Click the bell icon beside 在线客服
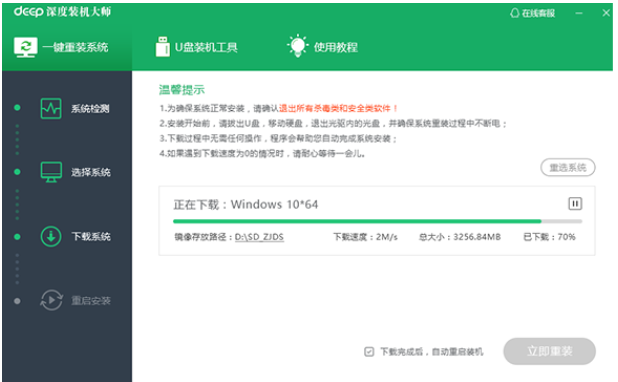Viewport: 618px width, 382px height. click(514, 13)
